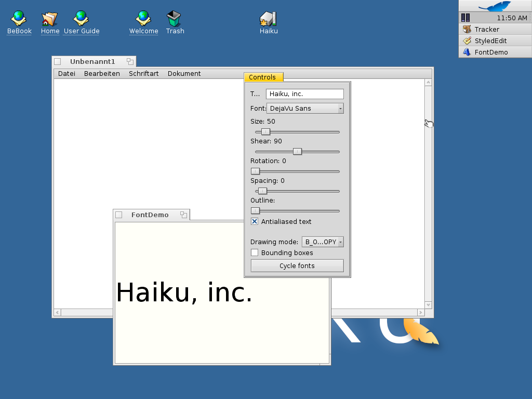Click the StyledEdit icon in Deskbar
This screenshot has width=532, height=399.
point(467,41)
